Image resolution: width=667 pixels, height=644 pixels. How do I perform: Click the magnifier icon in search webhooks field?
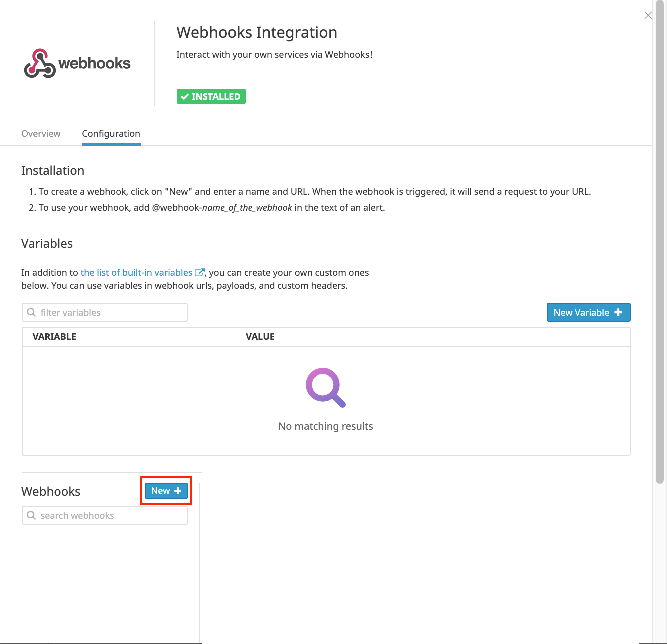[x=31, y=515]
